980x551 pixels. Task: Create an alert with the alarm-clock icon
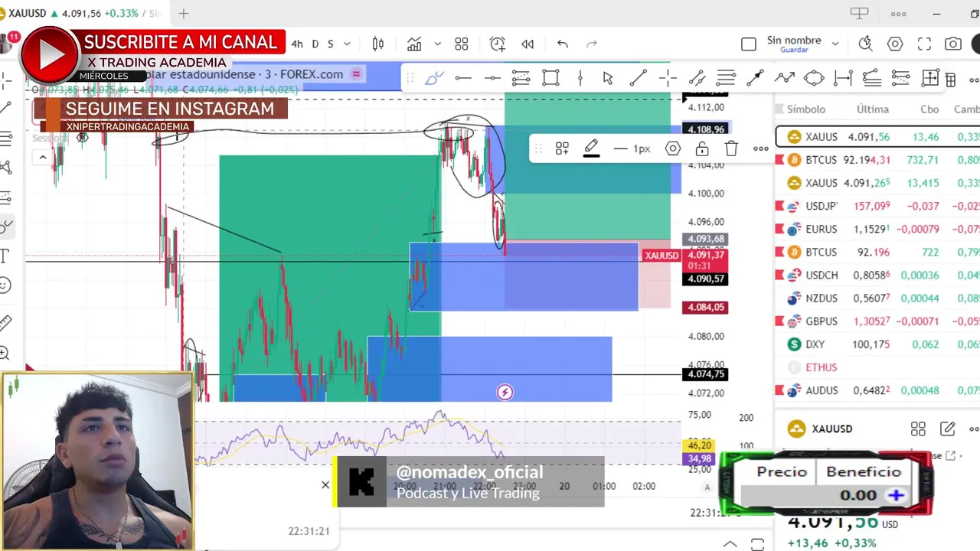click(x=498, y=44)
